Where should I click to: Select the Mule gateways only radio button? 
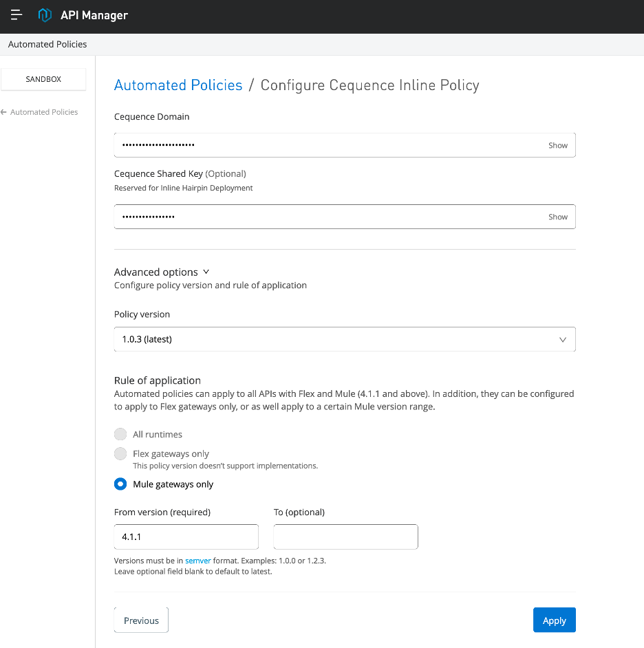(120, 484)
